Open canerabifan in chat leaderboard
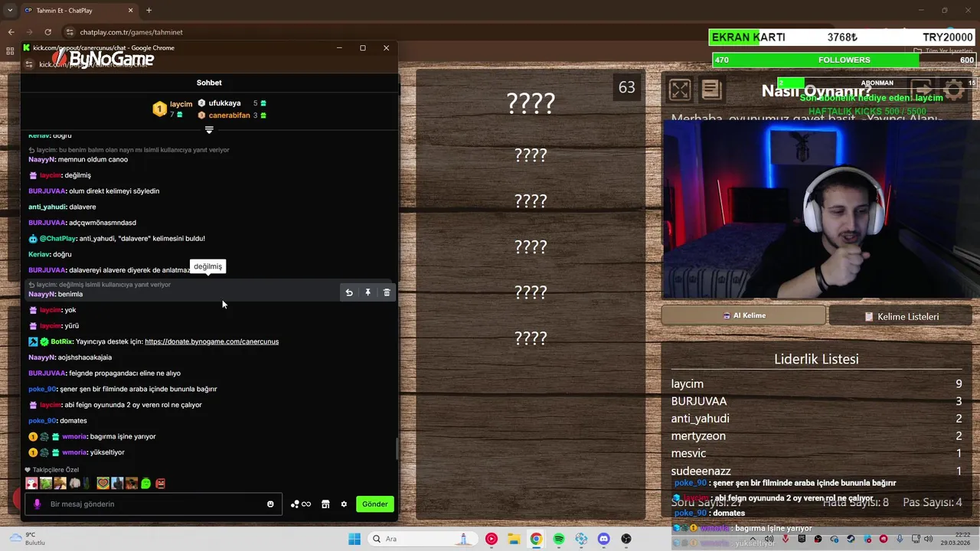Screen dimensions: 980x551 coord(229,115)
